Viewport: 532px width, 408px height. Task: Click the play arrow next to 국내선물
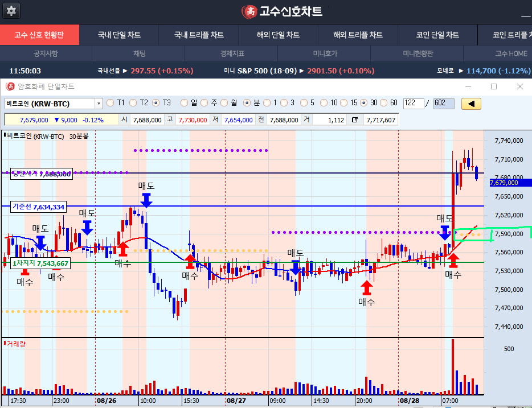tap(125, 71)
